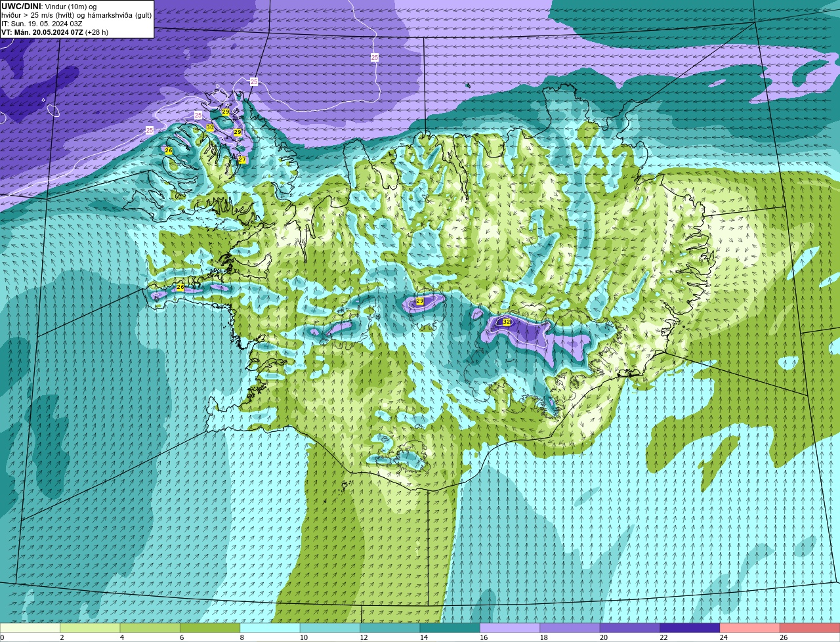The height and width of the screenshot is (642, 840).
Task: Pick the teal 12–14 m/s legend swatch
Action: pyautogui.click(x=390, y=628)
